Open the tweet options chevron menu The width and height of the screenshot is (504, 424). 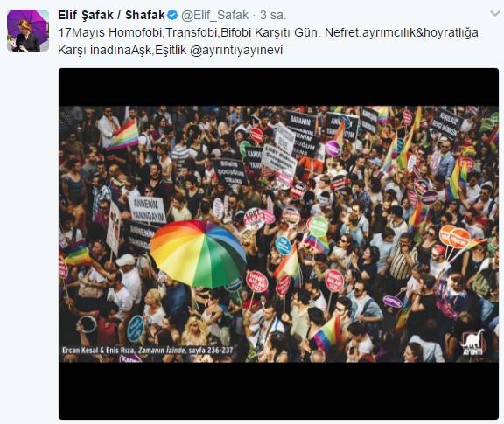(x=495, y=14)
